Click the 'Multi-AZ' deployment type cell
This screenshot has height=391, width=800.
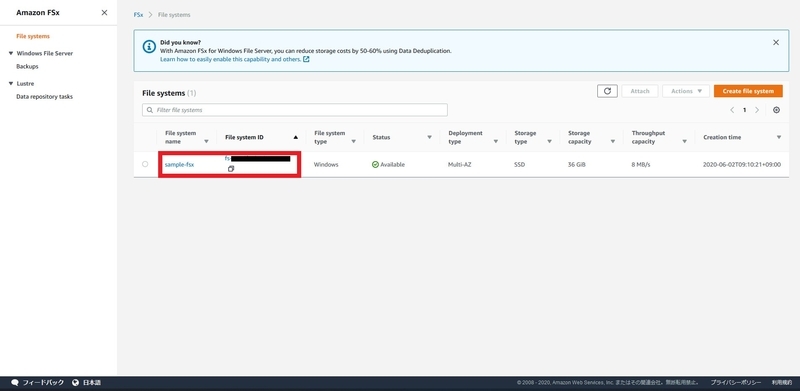tap(460, 165)
